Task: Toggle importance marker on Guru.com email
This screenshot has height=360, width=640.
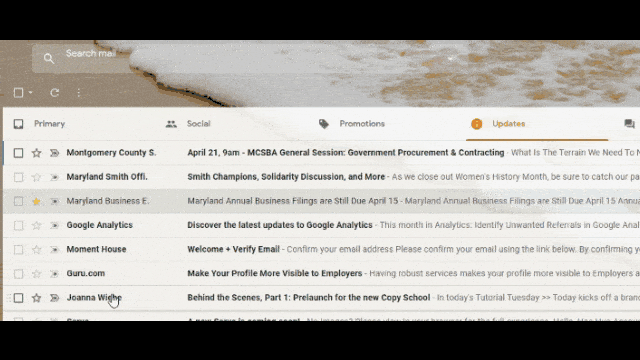Action: [54, 273]
